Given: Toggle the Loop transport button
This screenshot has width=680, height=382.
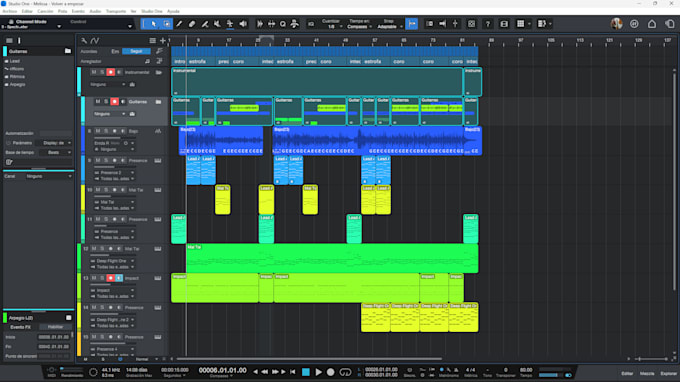Looking at the screenshot, I should [345, 372].
